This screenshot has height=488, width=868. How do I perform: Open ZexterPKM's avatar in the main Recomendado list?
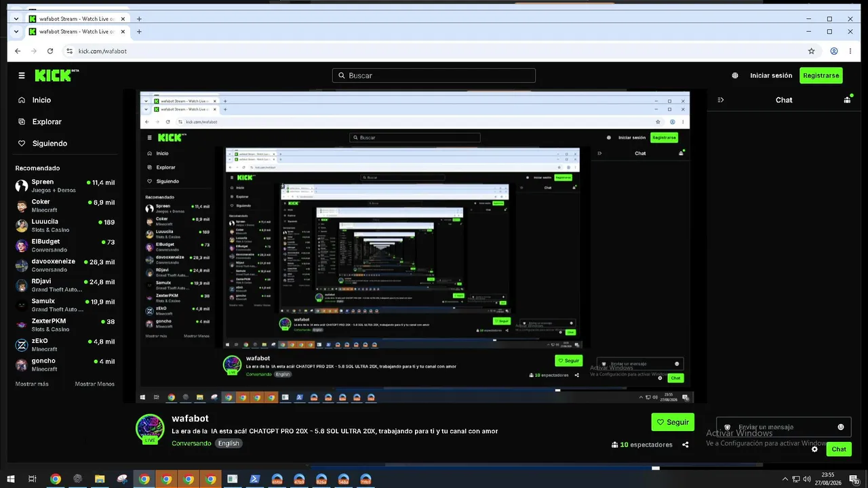(22, 325)
